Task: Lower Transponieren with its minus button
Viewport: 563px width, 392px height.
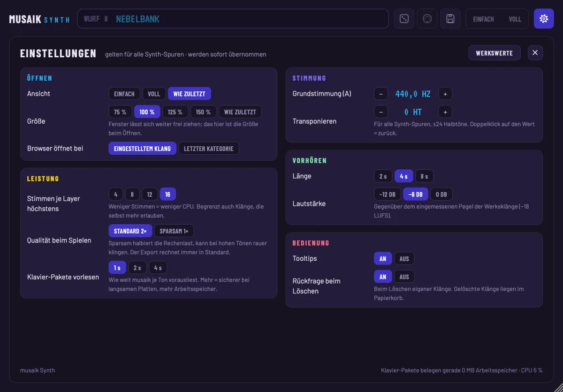Action: tap(381, 112)
